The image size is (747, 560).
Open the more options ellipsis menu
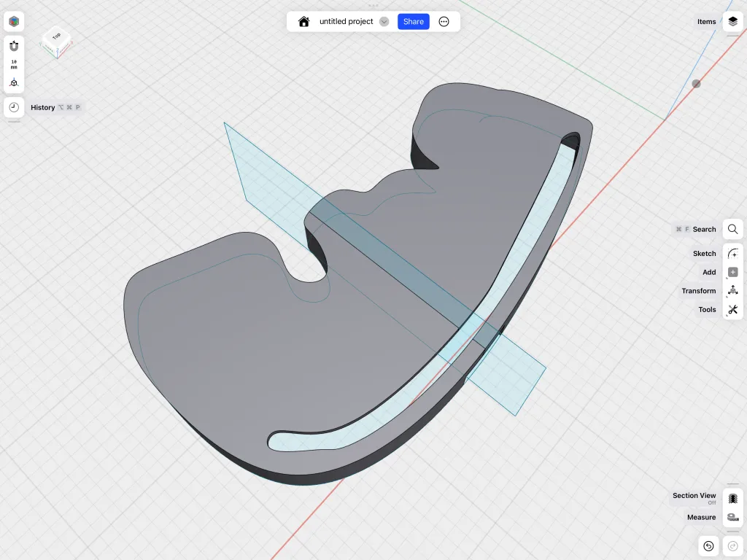coord(444,21)
